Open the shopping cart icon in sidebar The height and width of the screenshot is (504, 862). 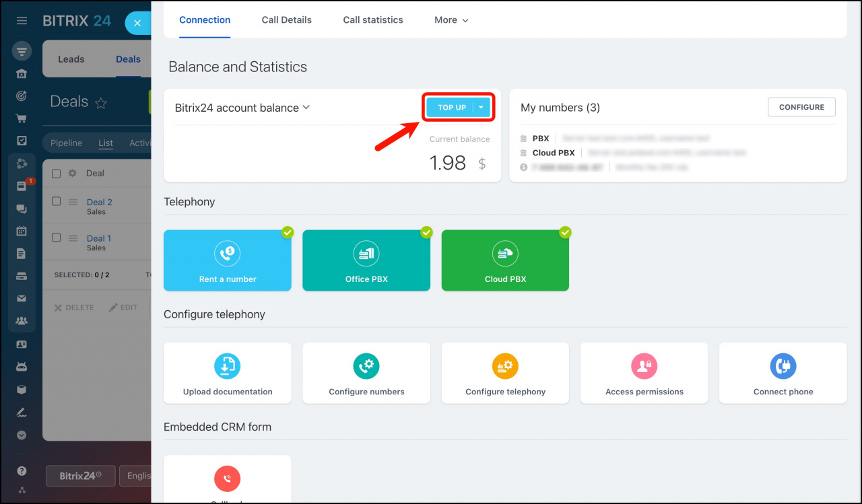pyautogui.click(x=22, y=118)
